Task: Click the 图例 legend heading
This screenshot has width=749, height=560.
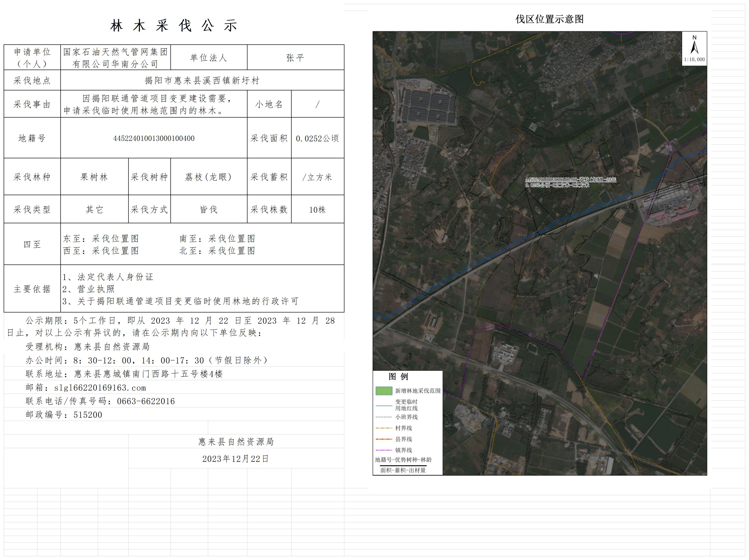Action: 398,376
